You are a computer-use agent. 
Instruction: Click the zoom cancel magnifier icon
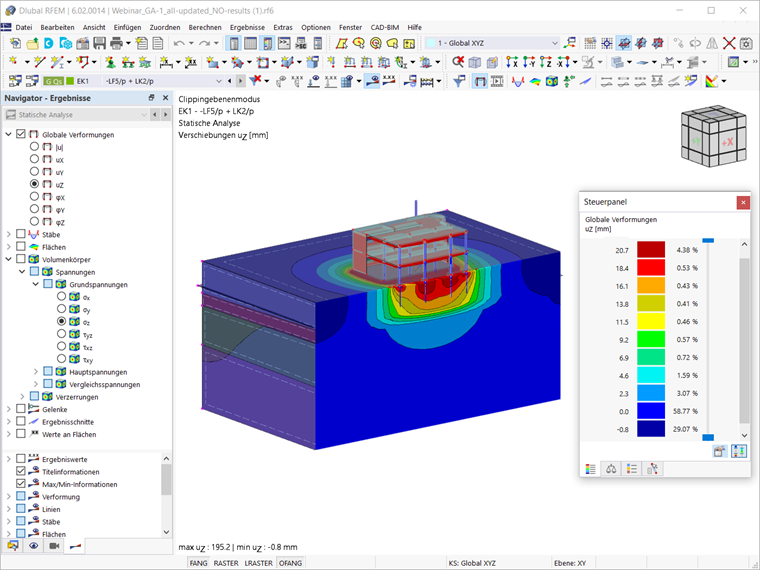[x=458, y=62]
